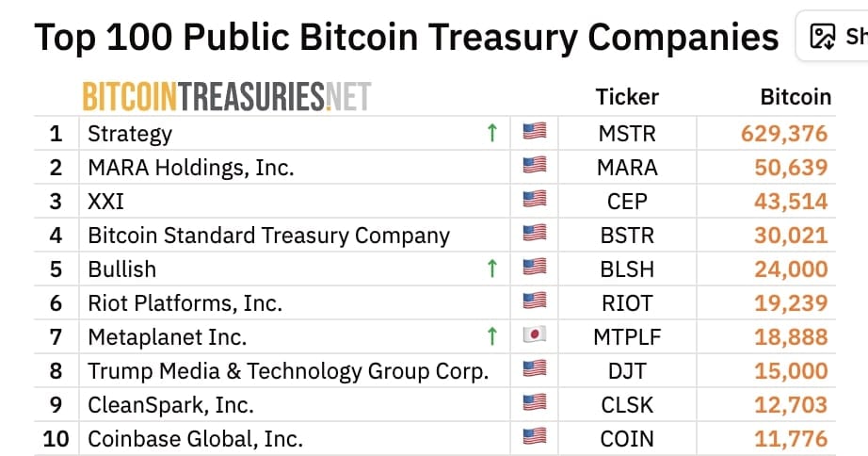The width and height of the screenshot is (868, 456).
Task: Click the DJT ticker symbol
Action: [627, 370]
